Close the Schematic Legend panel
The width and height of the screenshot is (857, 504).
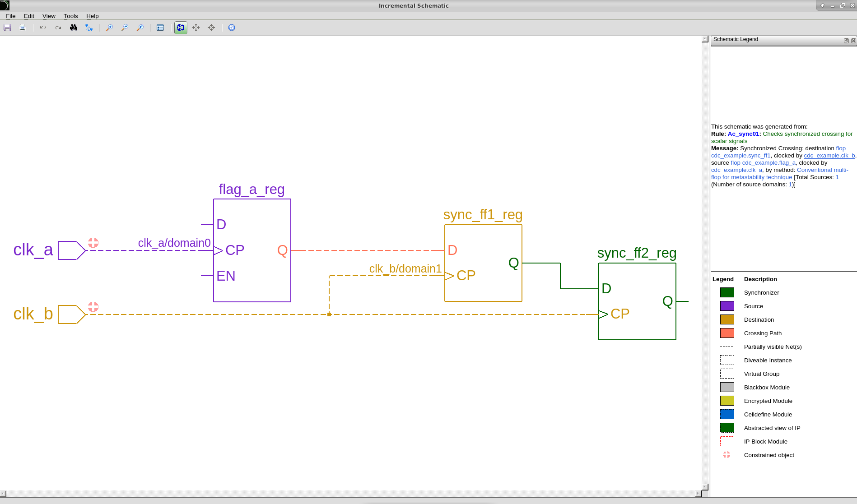coord(853,41)
